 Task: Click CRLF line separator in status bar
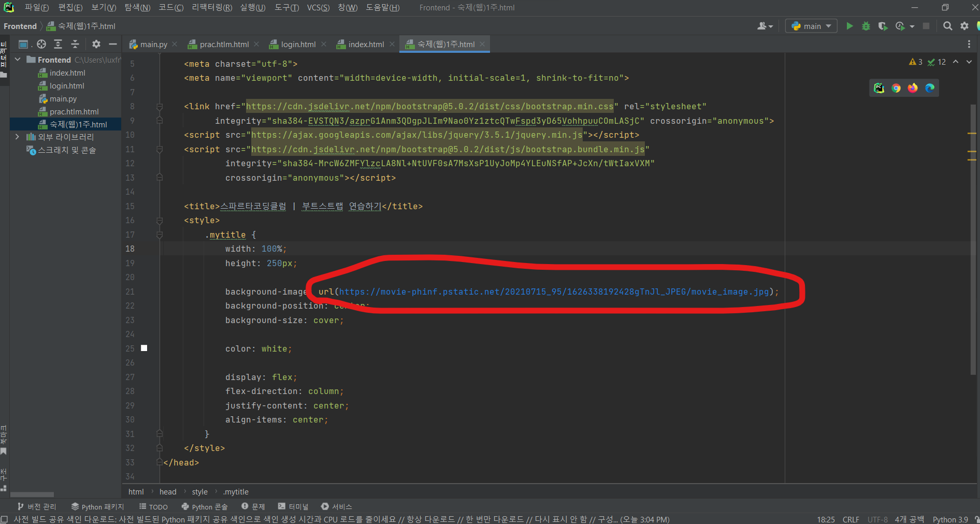pyautogui.click(x=851, y=519)
